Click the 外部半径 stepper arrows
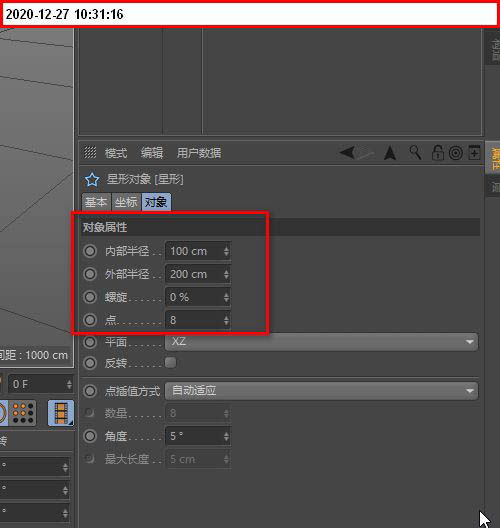Image resolution: width=500 pixels, height=528 pixels. click(226, 274)
